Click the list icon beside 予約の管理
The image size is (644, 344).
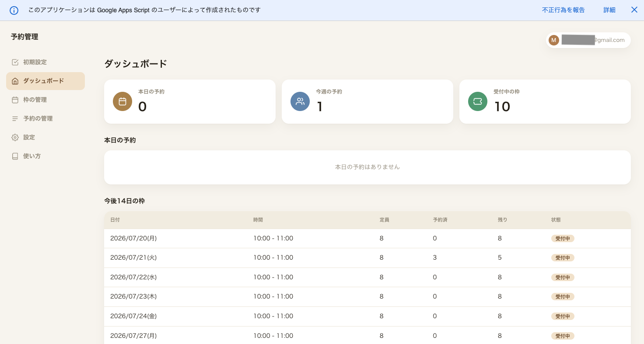pyautogui.click(x=15, y=118)
